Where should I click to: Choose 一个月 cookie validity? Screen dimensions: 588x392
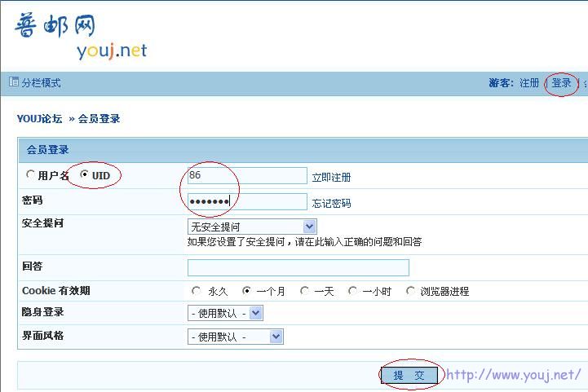(x=246, y=291)
